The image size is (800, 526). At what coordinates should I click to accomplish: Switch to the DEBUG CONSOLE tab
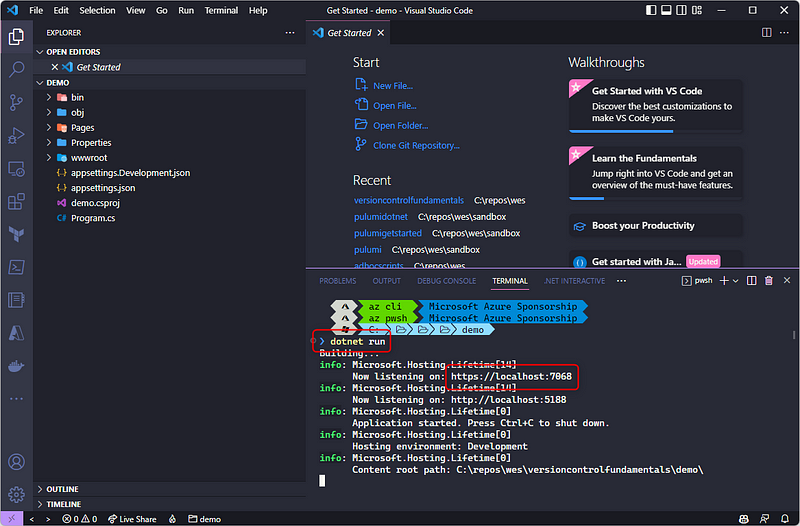pyautogui.click(x=444, y=281)
